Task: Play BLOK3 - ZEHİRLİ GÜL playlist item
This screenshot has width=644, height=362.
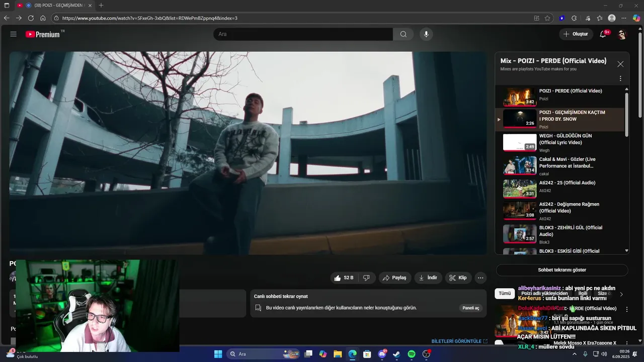Action: (x=559, y=234)
